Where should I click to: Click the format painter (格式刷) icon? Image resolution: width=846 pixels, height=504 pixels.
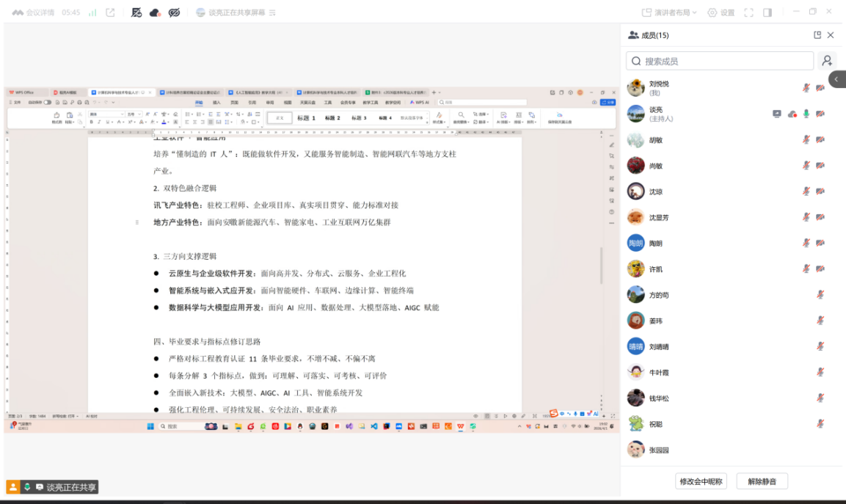click(x=56, y=116)
